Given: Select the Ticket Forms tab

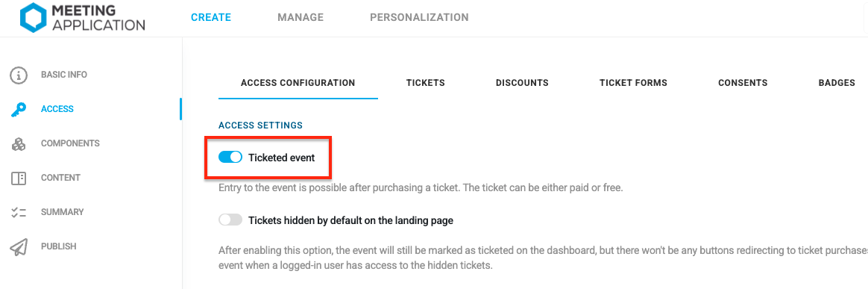Looking at the screenshot, I should click(x=633, y=83).
